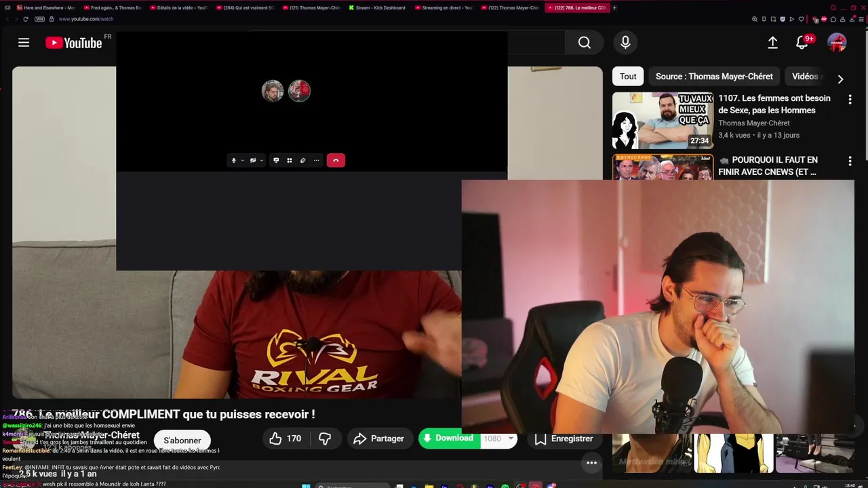
Task: Click the channel name Thomas Mayer-Chéret under 1107 video
Action: click(754, 123)
